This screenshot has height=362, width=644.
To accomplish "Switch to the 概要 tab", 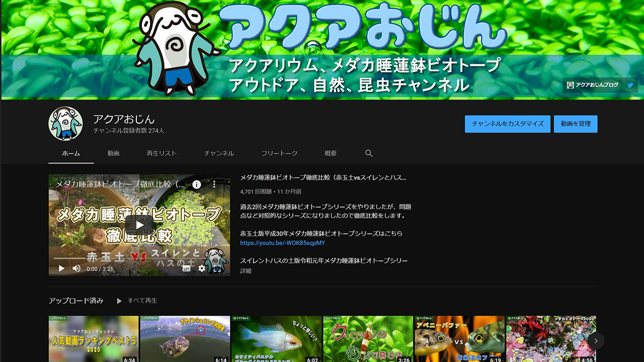I will pos(331,153).
